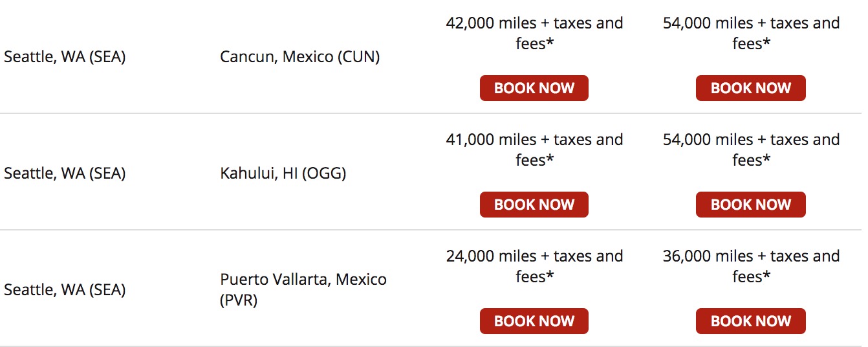868x347 pixels.
Task: Click Seattle, WA (SEA) in the Puerto Vallarta row
Action: [x=65, y=290]
